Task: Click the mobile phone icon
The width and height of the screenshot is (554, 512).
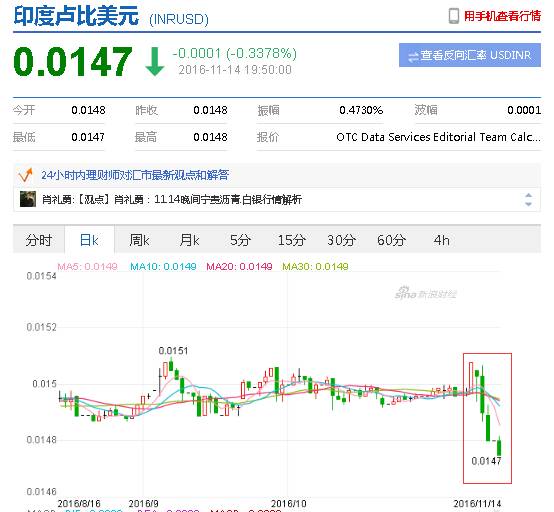Action: (454, 16)
